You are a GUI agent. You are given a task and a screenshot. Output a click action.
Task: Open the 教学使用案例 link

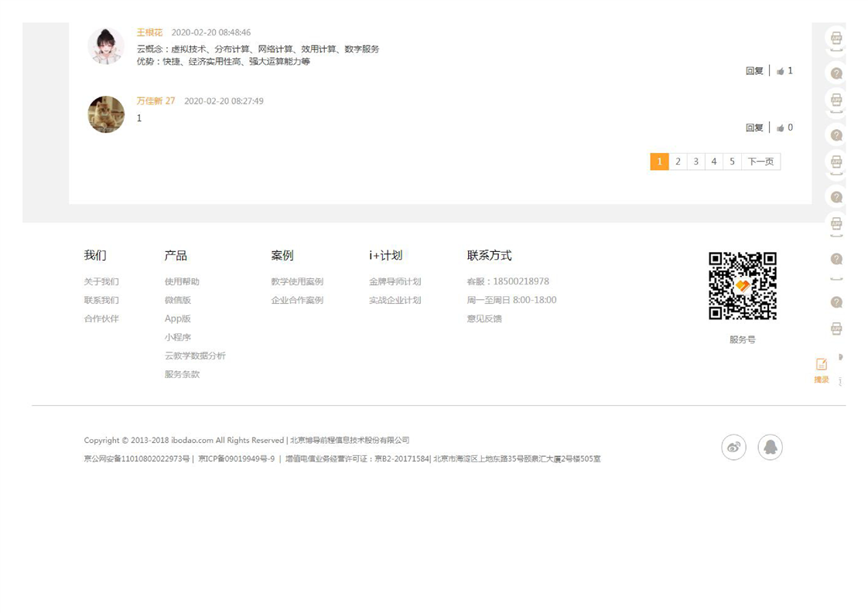tap(297, 282)
